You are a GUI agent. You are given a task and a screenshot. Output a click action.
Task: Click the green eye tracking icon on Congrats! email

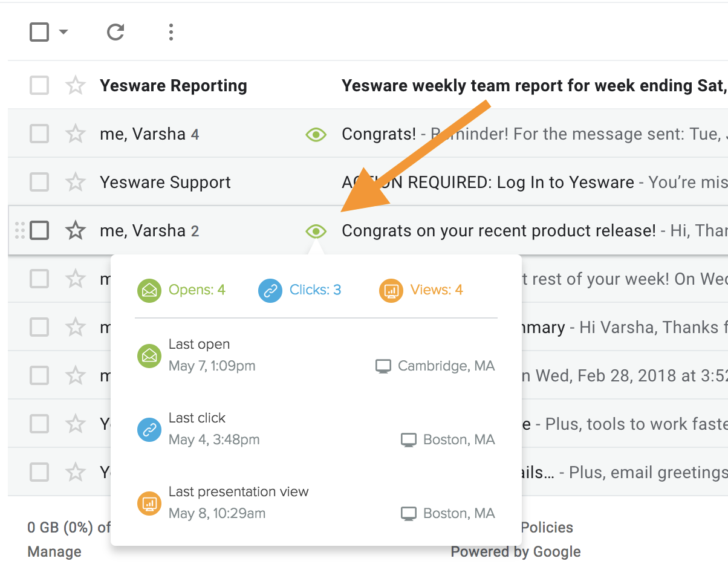(316, 134)
